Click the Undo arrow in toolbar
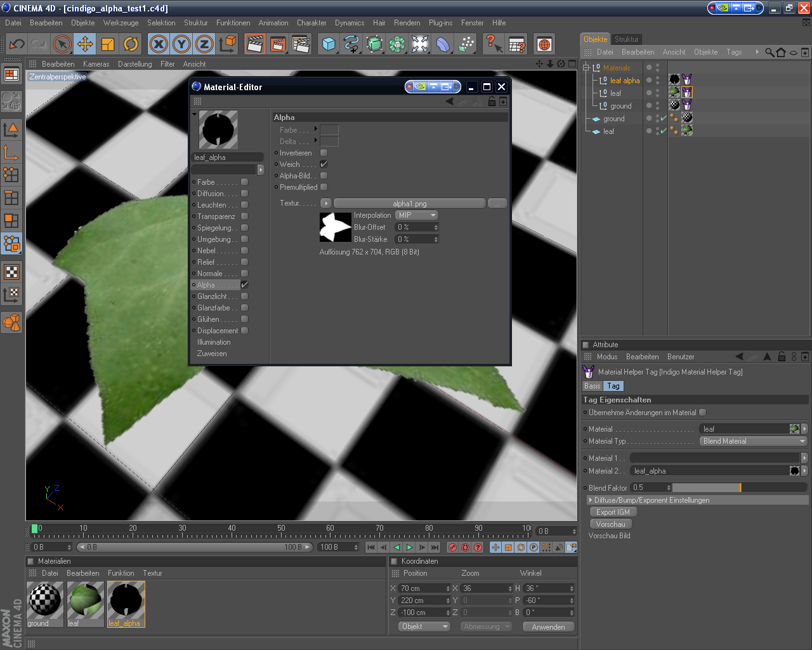The image size is (812, 650). point(16,44)
